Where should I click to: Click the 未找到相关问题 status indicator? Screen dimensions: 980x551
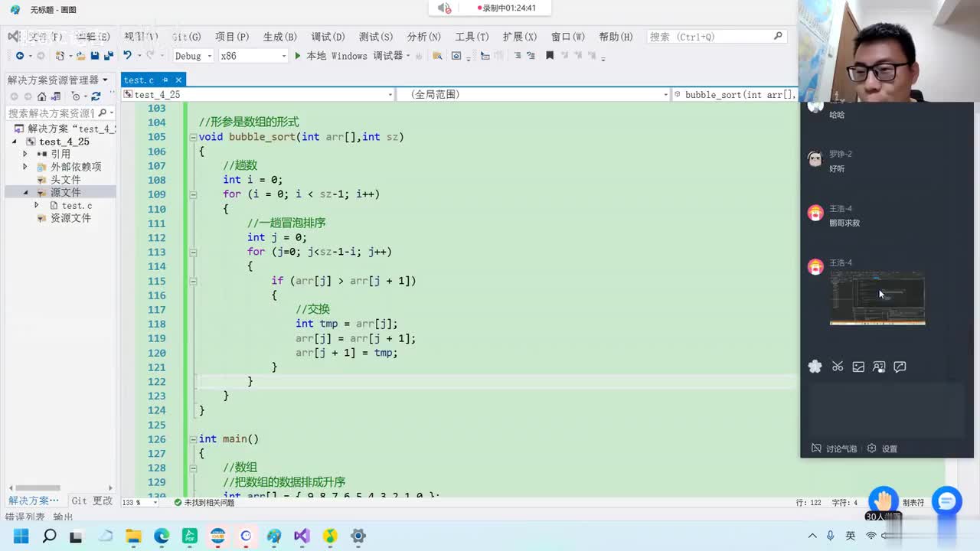point(204,503)
